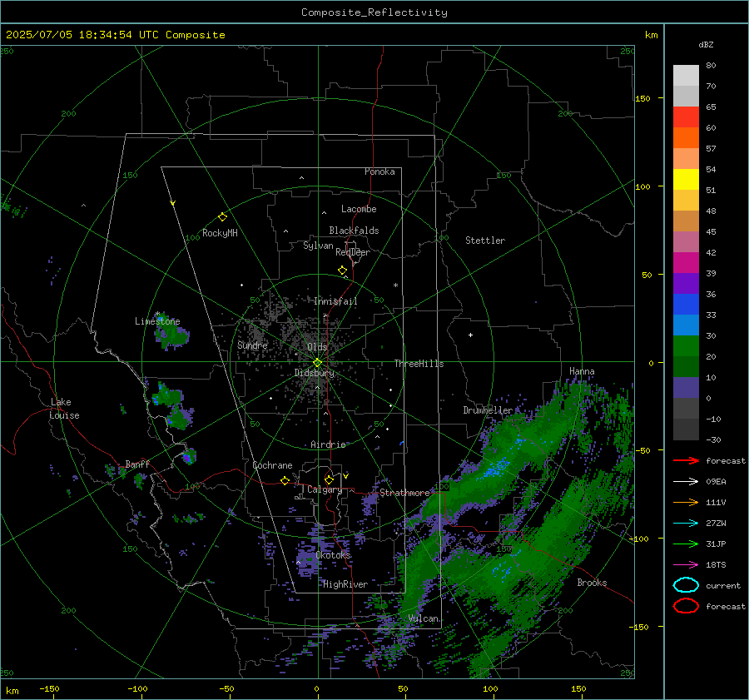The width and height of the screenshot is (749, 700).
Task: Click the ThreeHills label
Action: [419, 364]
